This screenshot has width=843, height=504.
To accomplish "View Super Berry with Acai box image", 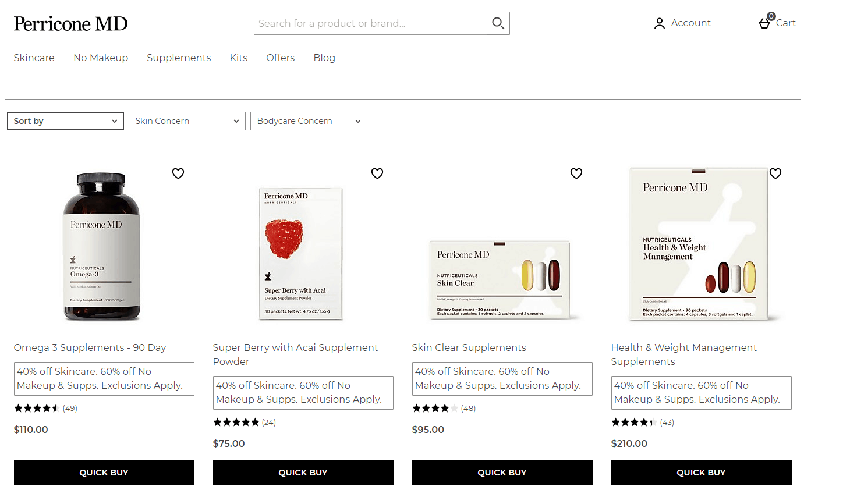I will (301, 254).
